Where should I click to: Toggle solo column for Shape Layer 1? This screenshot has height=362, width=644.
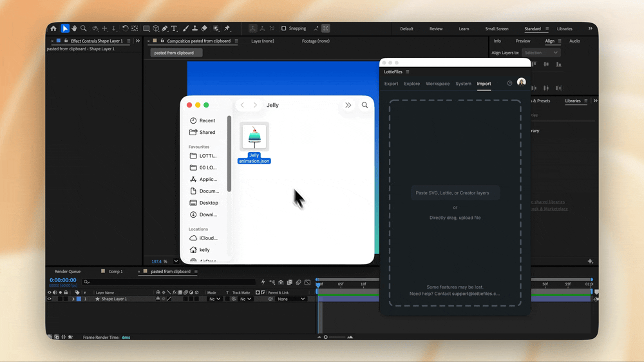tap(61, 299)
